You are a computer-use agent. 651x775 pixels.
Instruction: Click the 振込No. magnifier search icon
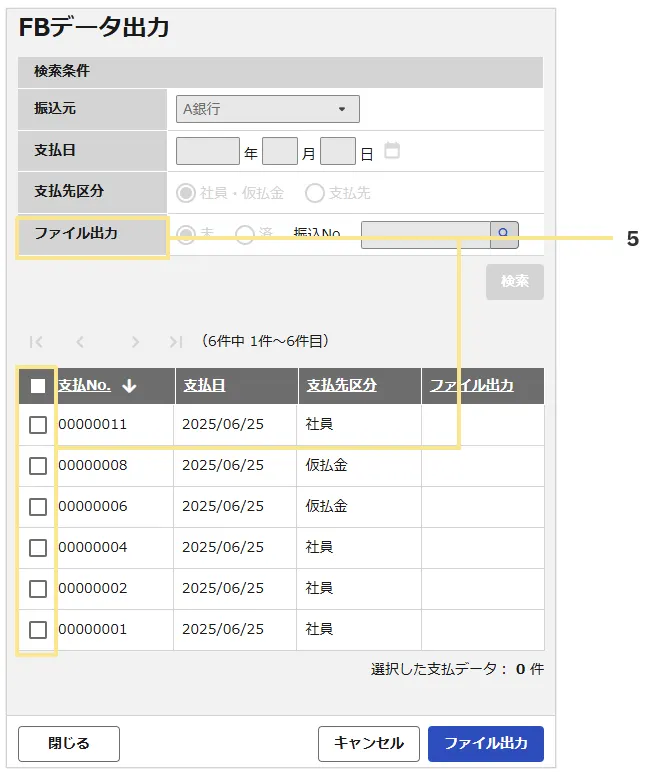point(503,234)
